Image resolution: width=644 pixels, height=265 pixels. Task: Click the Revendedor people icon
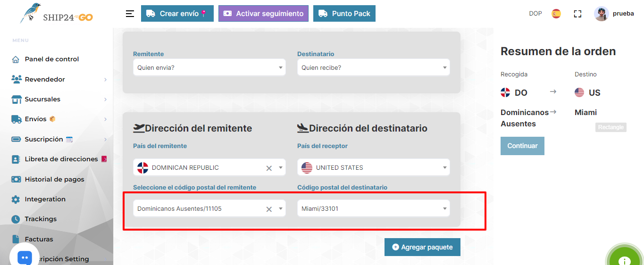[x=17, y=79]
